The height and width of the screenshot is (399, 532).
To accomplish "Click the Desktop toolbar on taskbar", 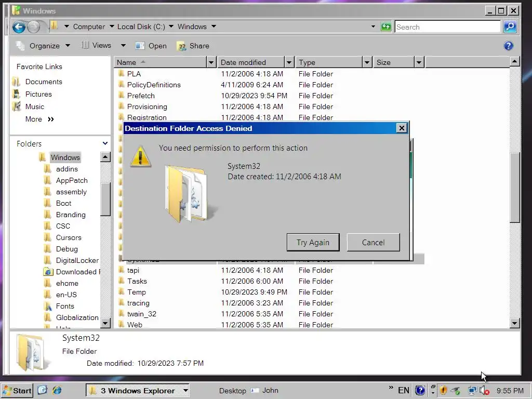I will 232,391.
